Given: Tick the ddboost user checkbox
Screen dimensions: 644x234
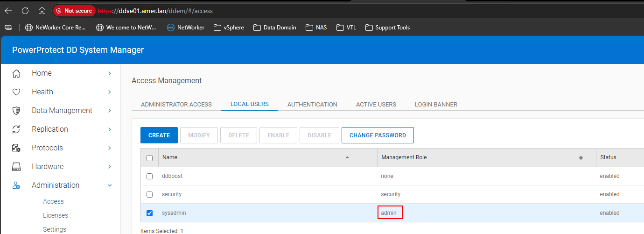Looking at the screenshot, I should [x=149, y=176].
